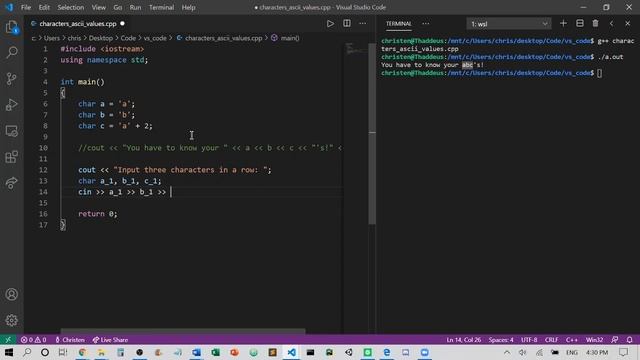
Task: Click 'Code' in the breadcrumb
Action: (128, 38)
